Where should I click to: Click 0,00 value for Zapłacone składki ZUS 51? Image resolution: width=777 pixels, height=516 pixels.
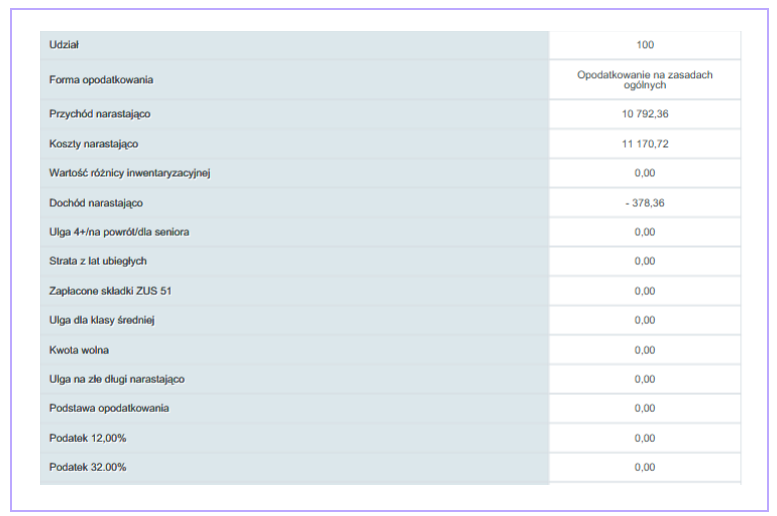645,291
